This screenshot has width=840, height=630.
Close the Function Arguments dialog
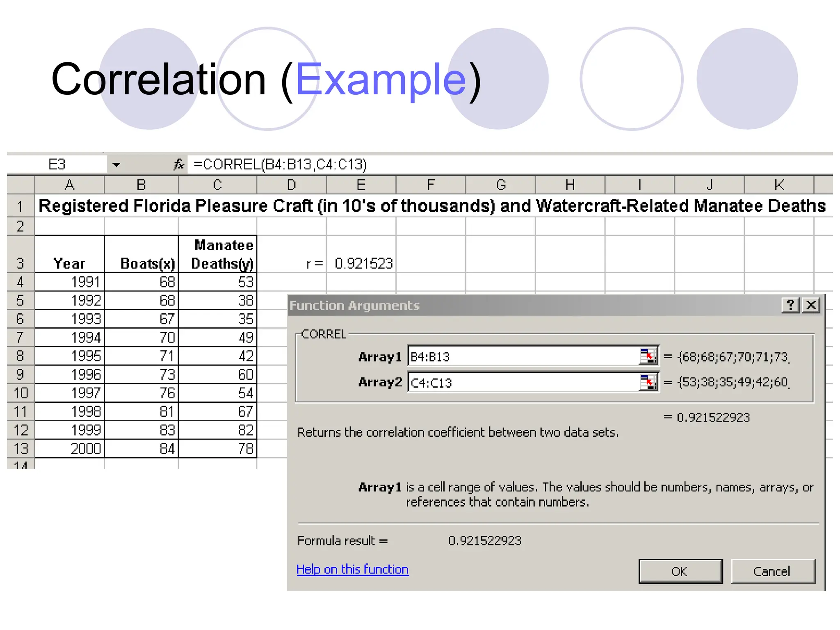(811, 305)
